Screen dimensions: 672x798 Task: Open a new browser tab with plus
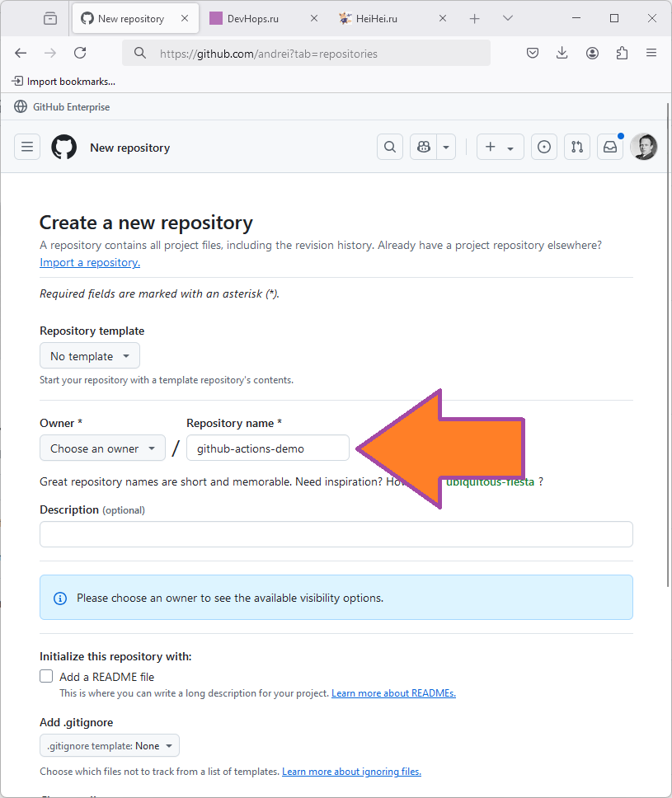474,19
